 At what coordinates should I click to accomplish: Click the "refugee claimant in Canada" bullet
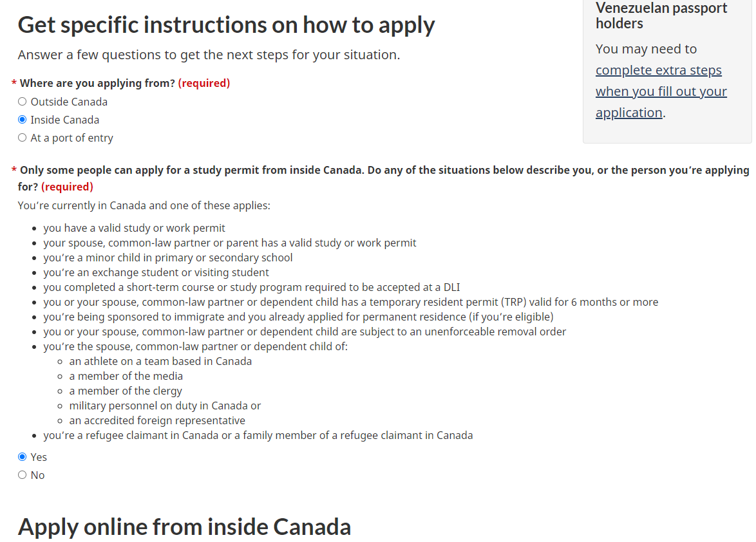click(258, 435)
